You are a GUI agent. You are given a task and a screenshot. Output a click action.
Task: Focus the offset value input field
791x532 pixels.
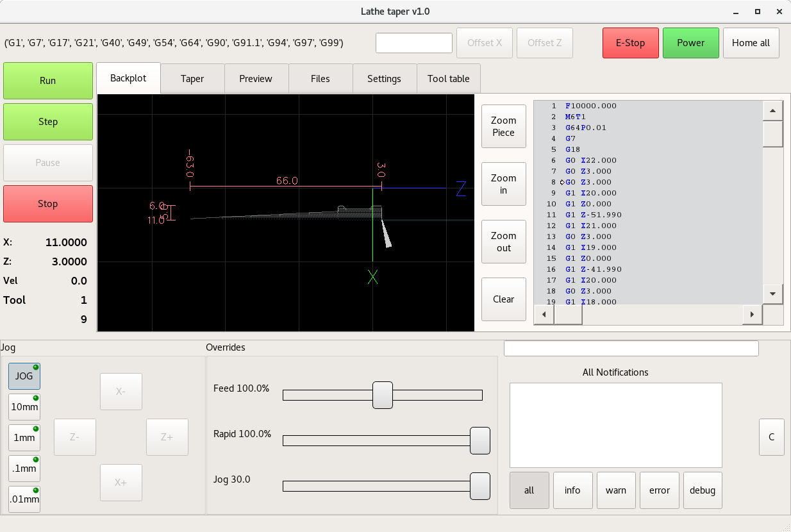coord(414,43)
